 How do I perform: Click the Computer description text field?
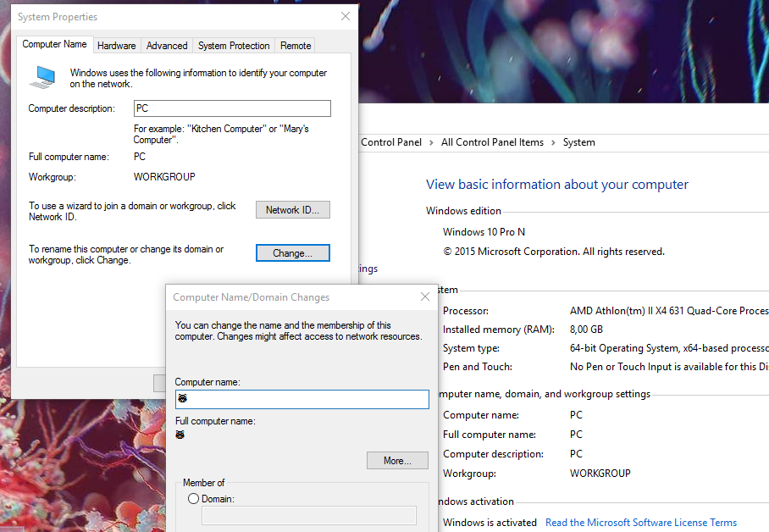tap(232, 108)
